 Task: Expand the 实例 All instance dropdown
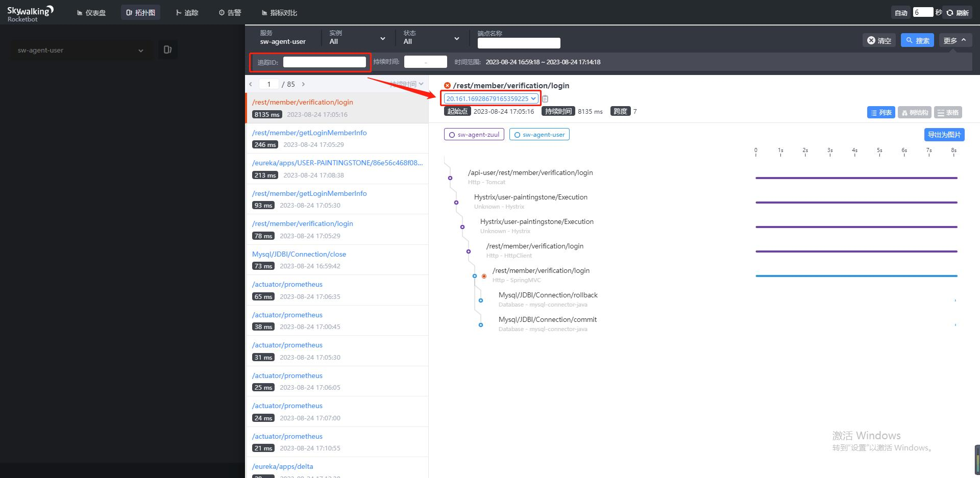[357, 37]
